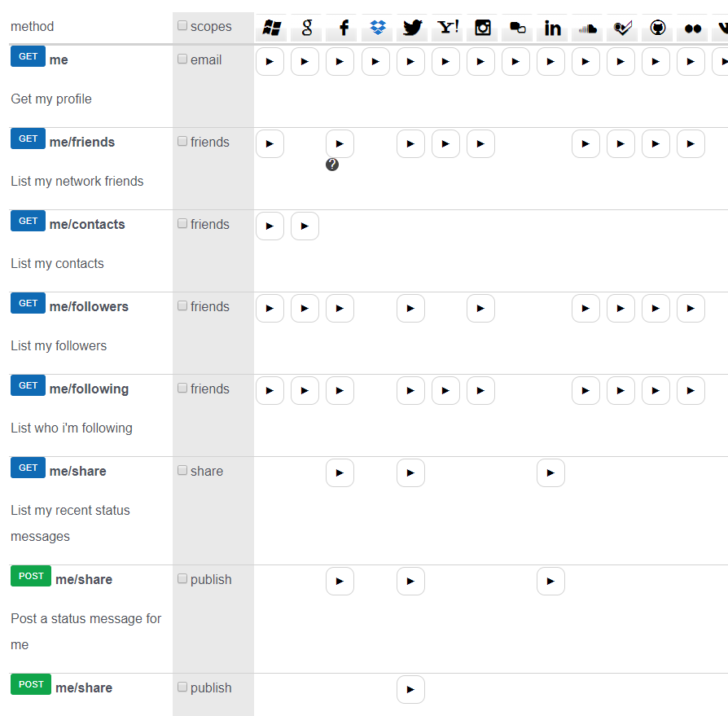Tick the friends checkbox for me/contacts
This screenshot has height=716, width=728.
pyautogui.click(x=182, y=224)
